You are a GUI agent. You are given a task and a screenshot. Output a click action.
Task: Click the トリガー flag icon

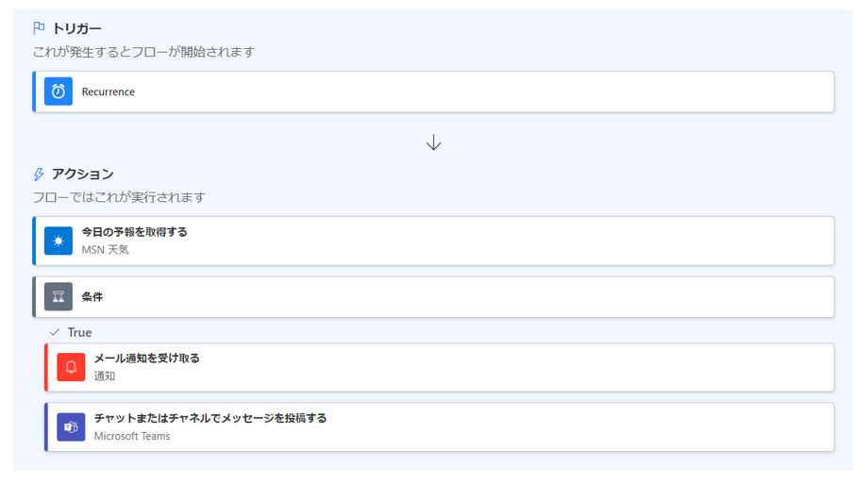(39, 27)
